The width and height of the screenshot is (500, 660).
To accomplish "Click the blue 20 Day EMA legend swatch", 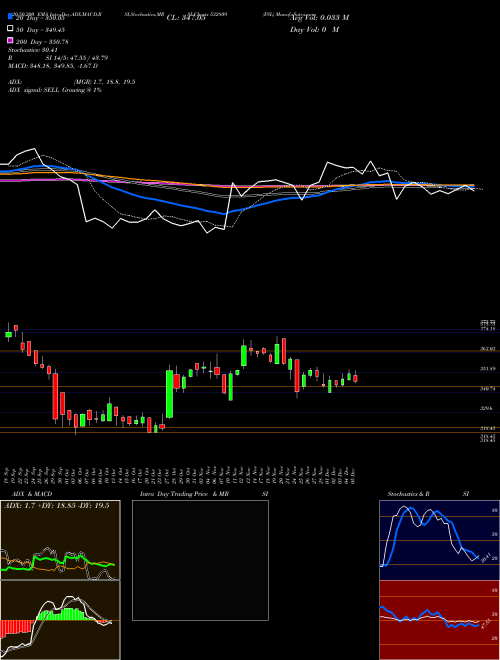I will 10,17.
